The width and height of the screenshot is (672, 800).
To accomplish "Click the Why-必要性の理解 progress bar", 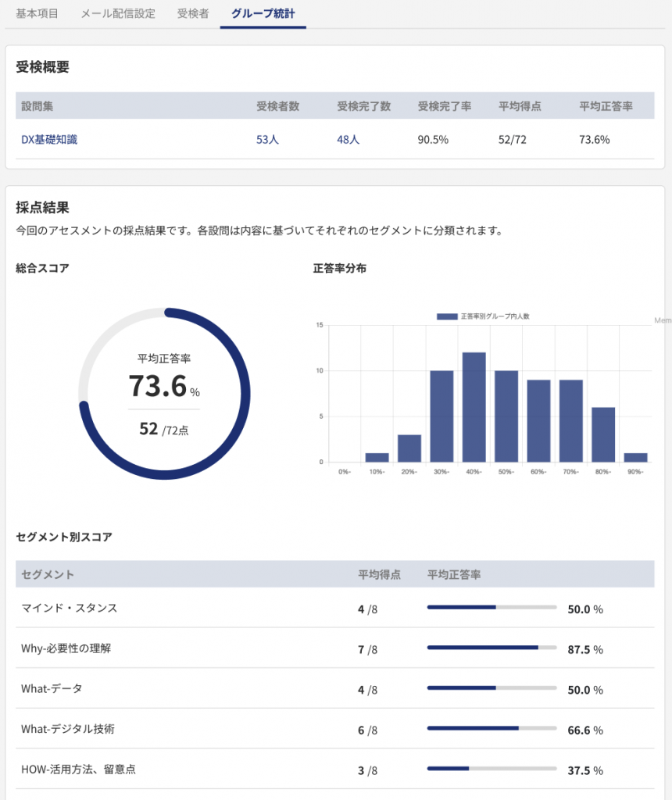I will pos(492,649).
